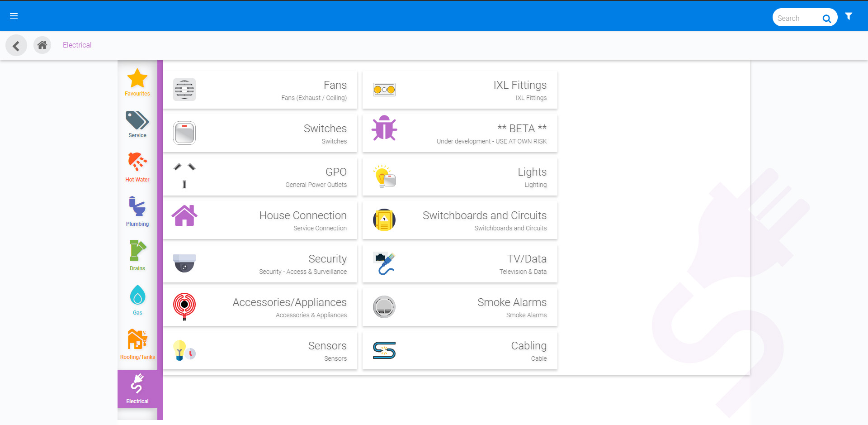Open Switchboards and Circuits tile
Image resolution: width=868 pixels, height=425 pixels.
click(x=460, y=220)
